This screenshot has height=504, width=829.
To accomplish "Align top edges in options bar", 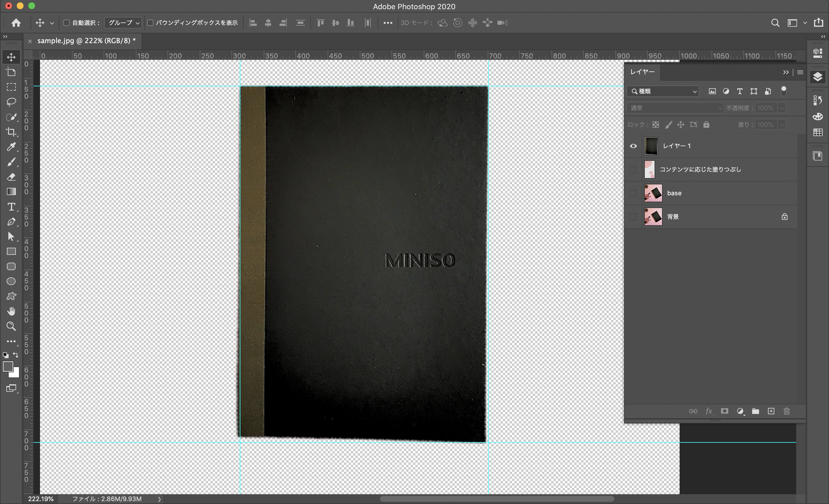I will [320, 22].
